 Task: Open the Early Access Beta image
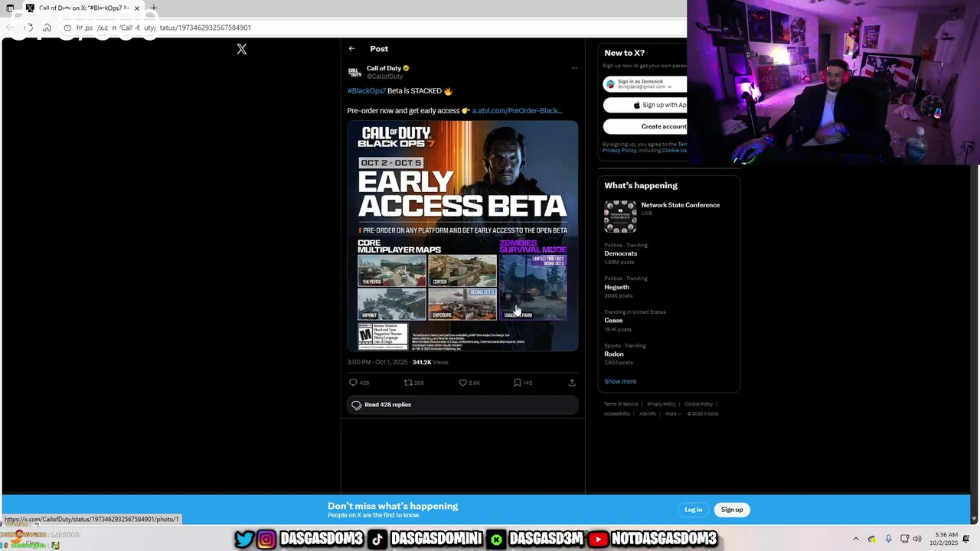[462, 236]
